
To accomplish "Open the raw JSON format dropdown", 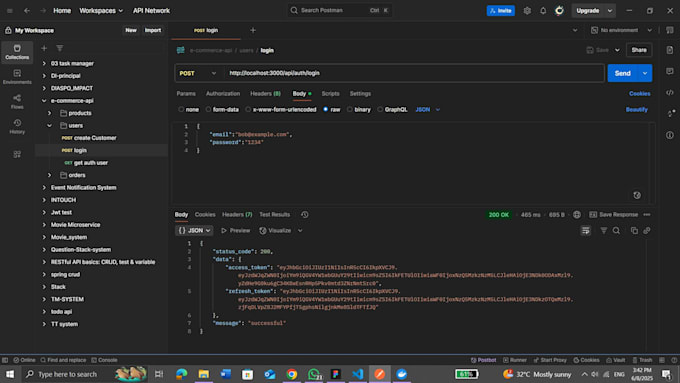I will 428,110.
